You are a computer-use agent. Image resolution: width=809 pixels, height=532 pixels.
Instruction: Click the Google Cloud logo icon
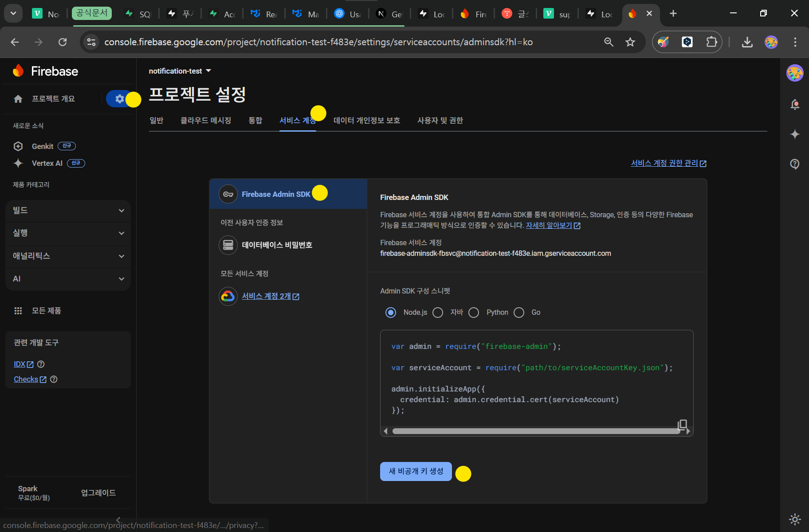[x=228, y=296]
